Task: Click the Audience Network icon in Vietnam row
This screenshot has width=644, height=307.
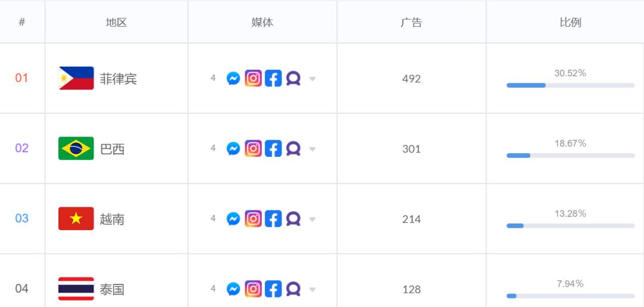Action: pyautogui.click(x=293, y=219)
